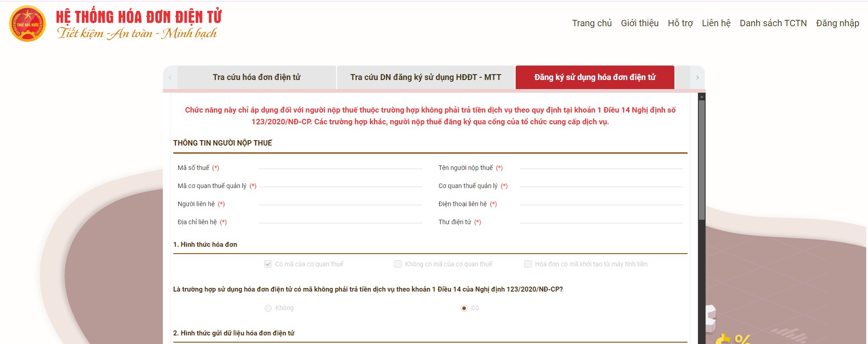Switch to 'Tra cứu hóa đơn điện tử' tab
The width and height of the screenshot is (868, 344).
pyautogui.click(x=256, y=77)
